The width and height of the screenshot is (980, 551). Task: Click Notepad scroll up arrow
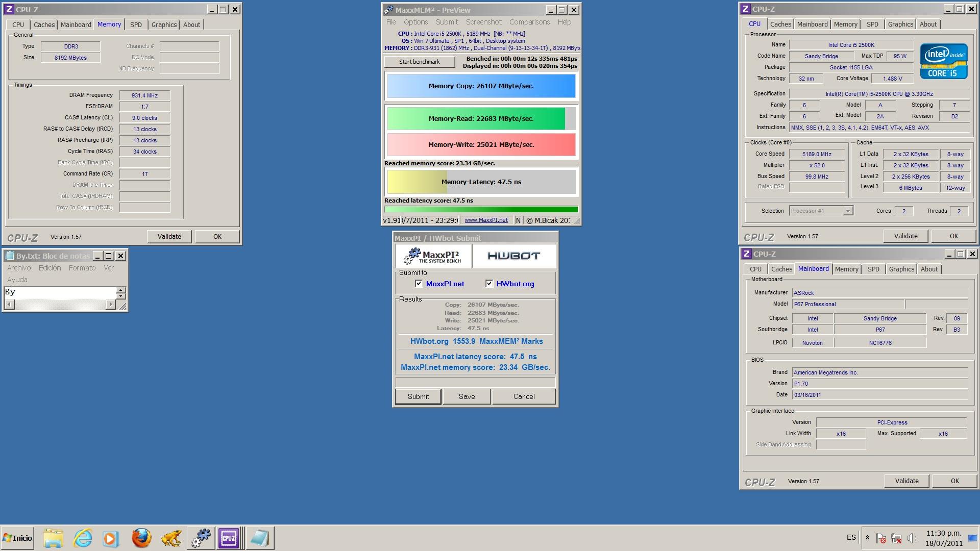[120, 290]
